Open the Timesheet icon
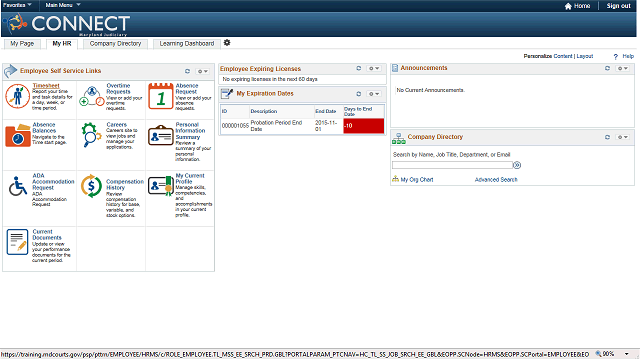Image resolution: width=640 pixels, height=360 pixels. tap(17, 96)
